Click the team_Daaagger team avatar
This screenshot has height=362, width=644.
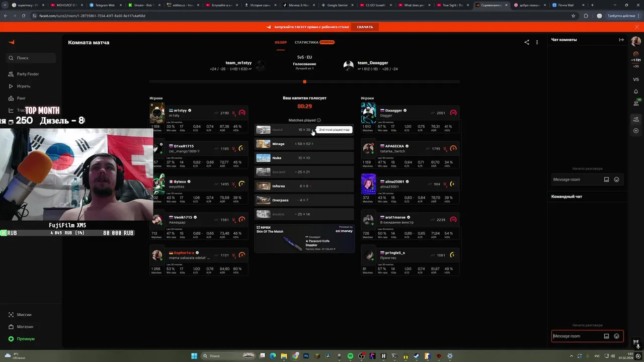(x=348, y=65)
